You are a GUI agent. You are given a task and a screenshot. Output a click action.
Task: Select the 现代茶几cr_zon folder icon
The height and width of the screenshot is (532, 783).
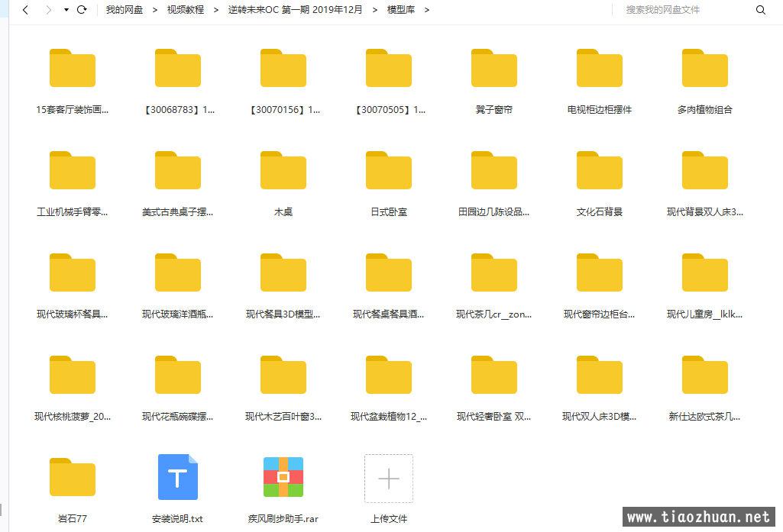click(494, 272)
